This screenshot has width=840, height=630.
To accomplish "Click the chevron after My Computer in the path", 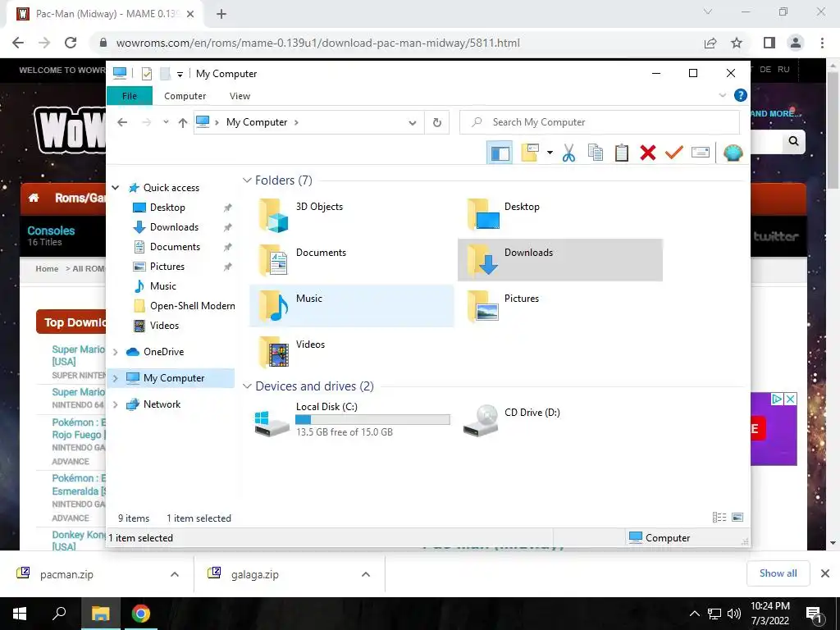I will click(x=296, y=122).
